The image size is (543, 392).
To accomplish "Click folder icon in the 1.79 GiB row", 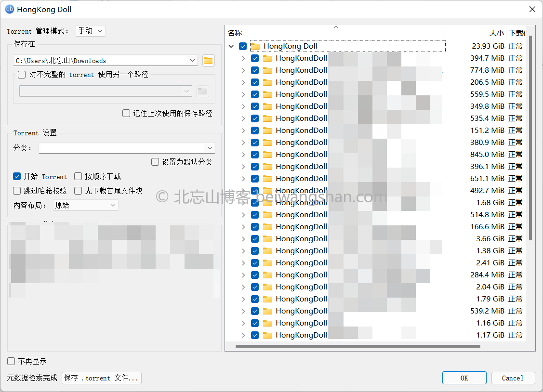I will [x=267, y=299].
